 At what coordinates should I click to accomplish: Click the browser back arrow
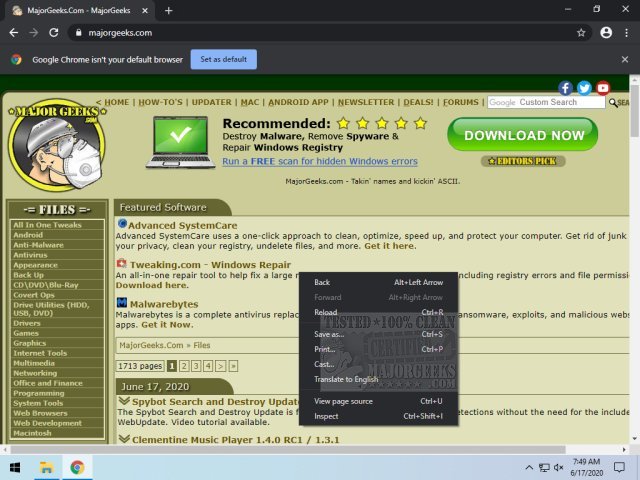(13, 32)
